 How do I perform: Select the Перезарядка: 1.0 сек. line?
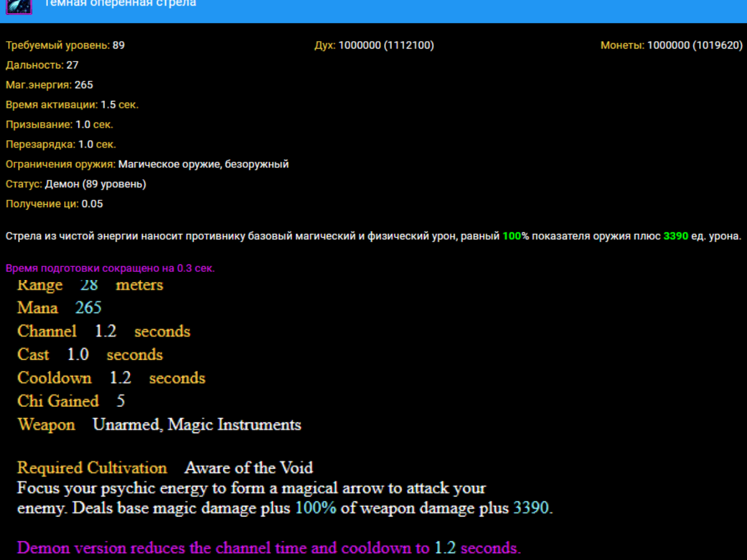pos(61,145)
